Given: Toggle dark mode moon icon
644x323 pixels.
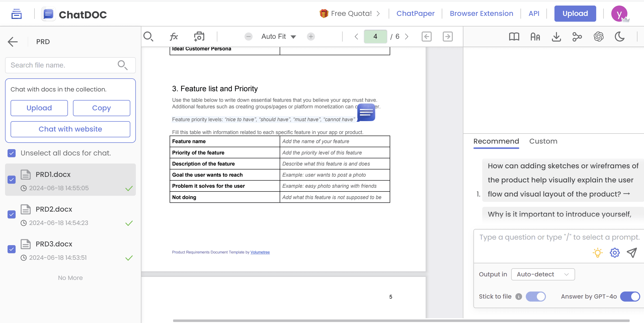Looking at the screenshot, I should click(x=620, y=37).
